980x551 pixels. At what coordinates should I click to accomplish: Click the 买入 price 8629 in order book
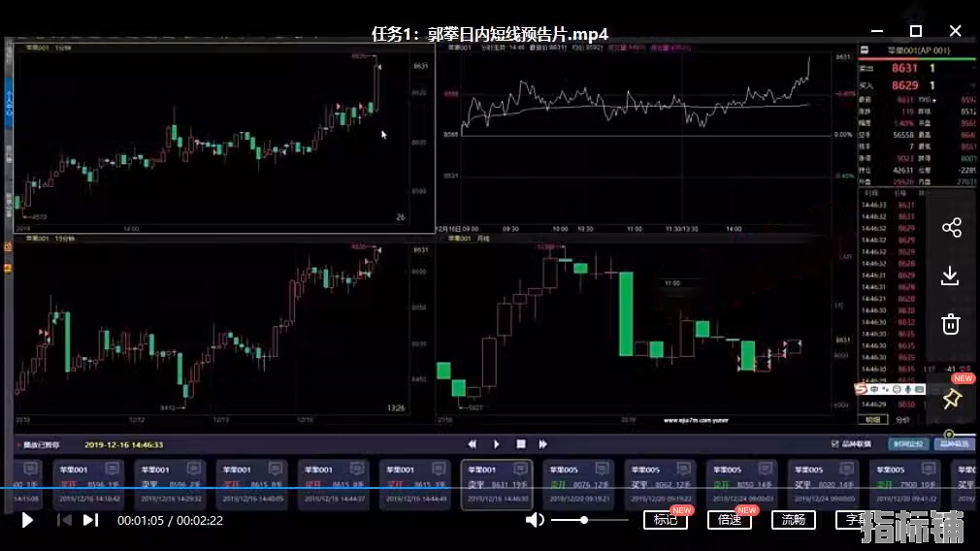904,85
